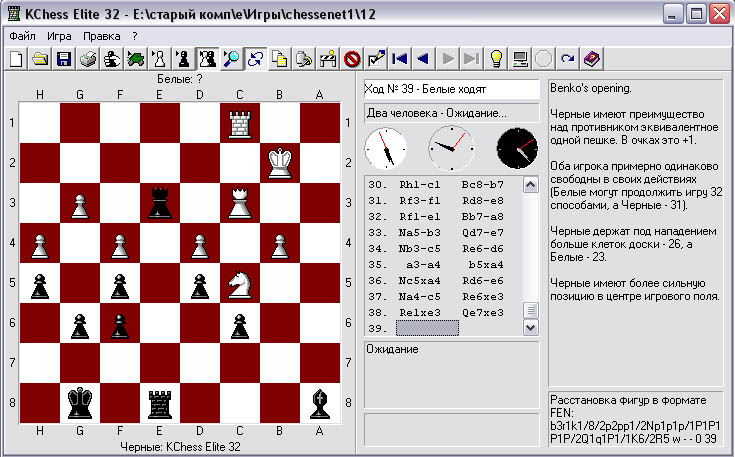Toggle the single white pawn toolbar button
Image resolution: width=735 pixels, height=457 pixels.
[159, 59]
